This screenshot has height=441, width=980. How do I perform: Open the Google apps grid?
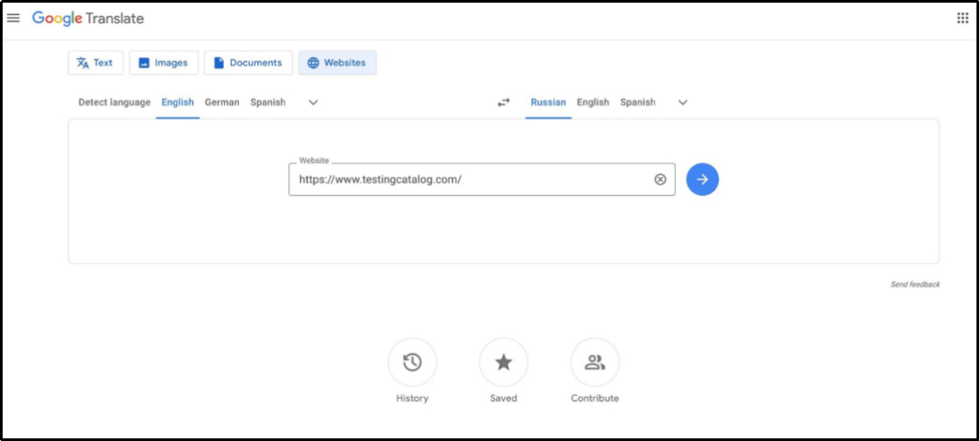(962, 19)
